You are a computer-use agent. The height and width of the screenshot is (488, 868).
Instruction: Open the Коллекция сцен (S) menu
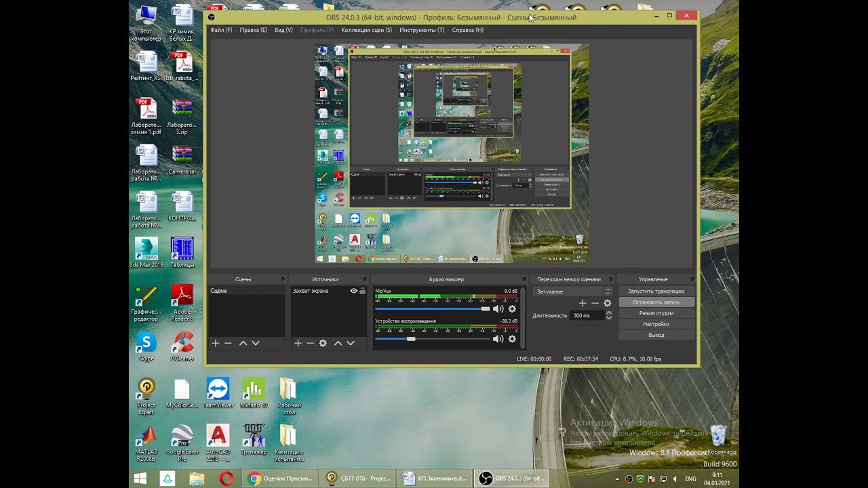pos(366,30)
